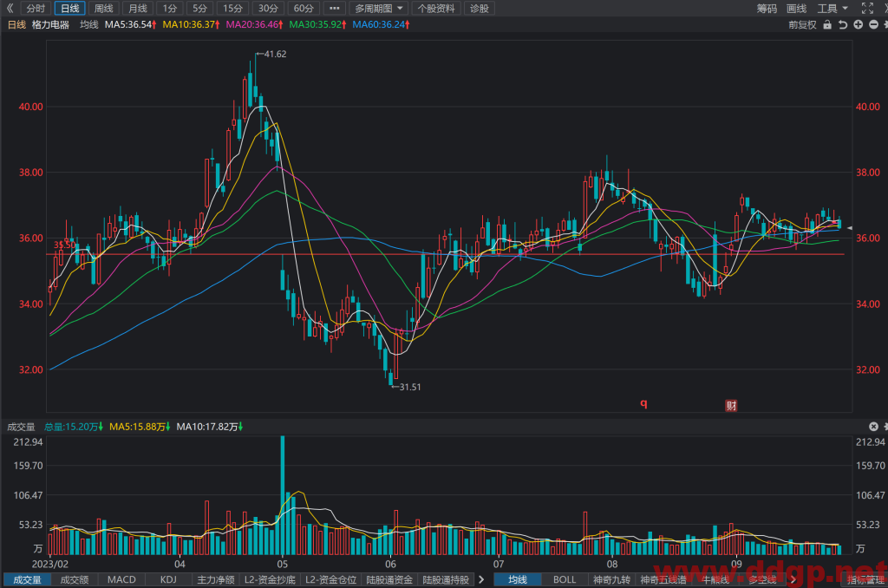Click the red horizontal 35.50 price line
This screenshot has height=588, width=888.
point(445,254)
